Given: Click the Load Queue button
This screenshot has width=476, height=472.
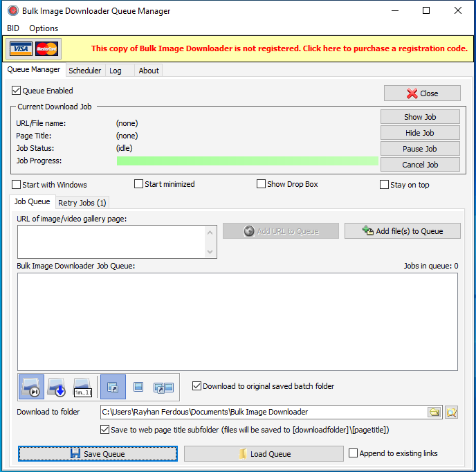Looking at the screenshot, I should pos(264,454).
